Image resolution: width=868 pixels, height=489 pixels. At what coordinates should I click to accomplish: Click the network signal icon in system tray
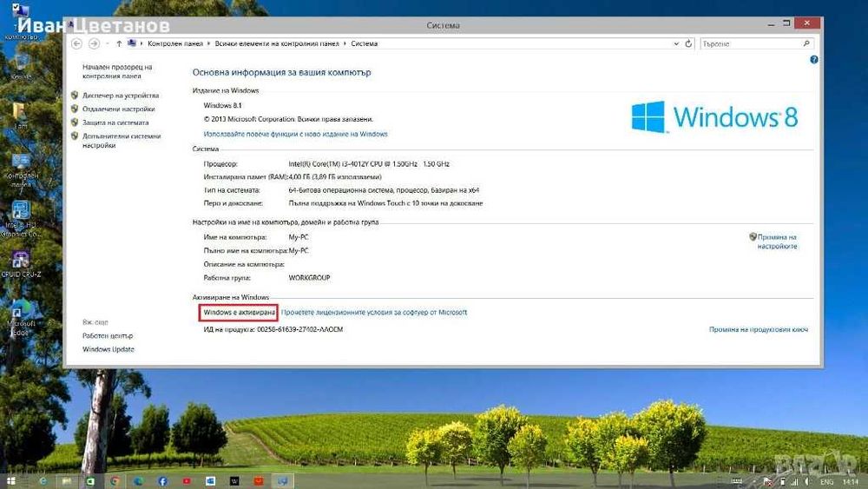(794, 482)
